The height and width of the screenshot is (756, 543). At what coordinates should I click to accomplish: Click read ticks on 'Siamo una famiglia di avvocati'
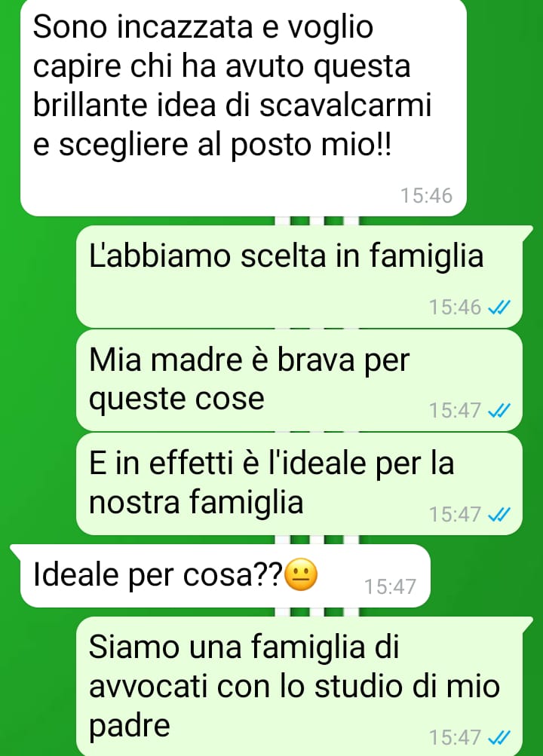click(499, 738)
